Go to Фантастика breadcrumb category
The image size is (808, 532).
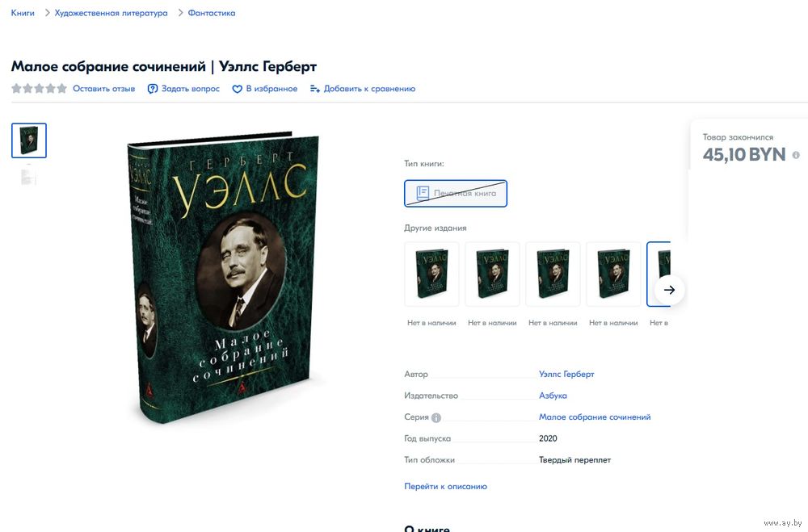pos(212,13)
